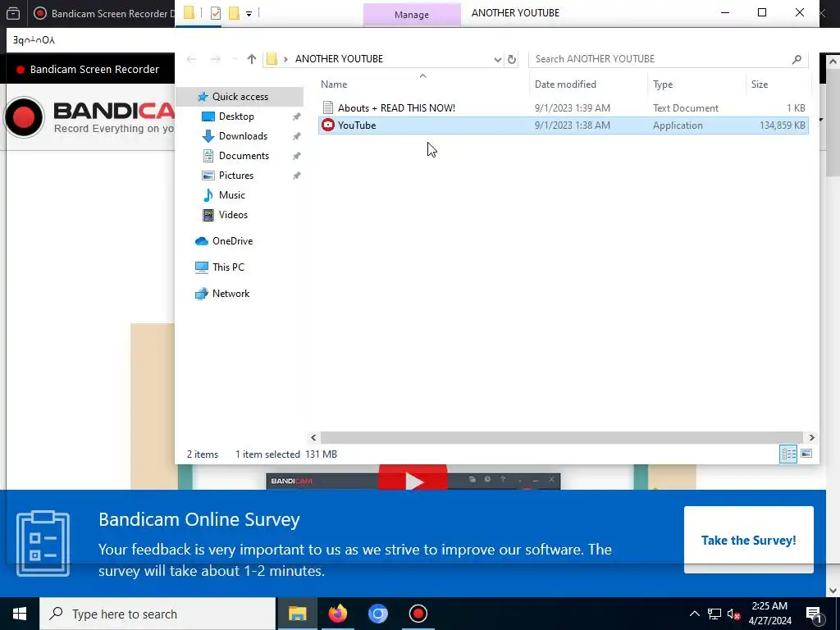840x630 pixels.
Task: Select Network in navigation pane
Action: [231, 294]
